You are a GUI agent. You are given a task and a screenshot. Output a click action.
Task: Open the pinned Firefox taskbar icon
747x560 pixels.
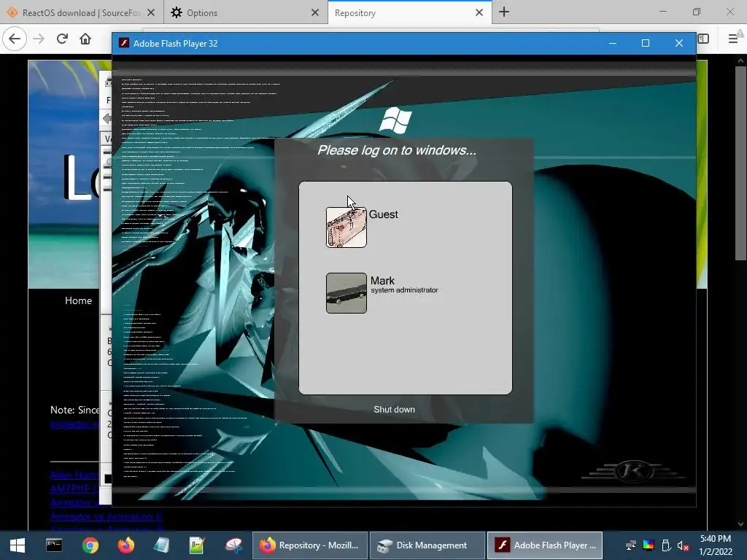click(x=125, y=545)
